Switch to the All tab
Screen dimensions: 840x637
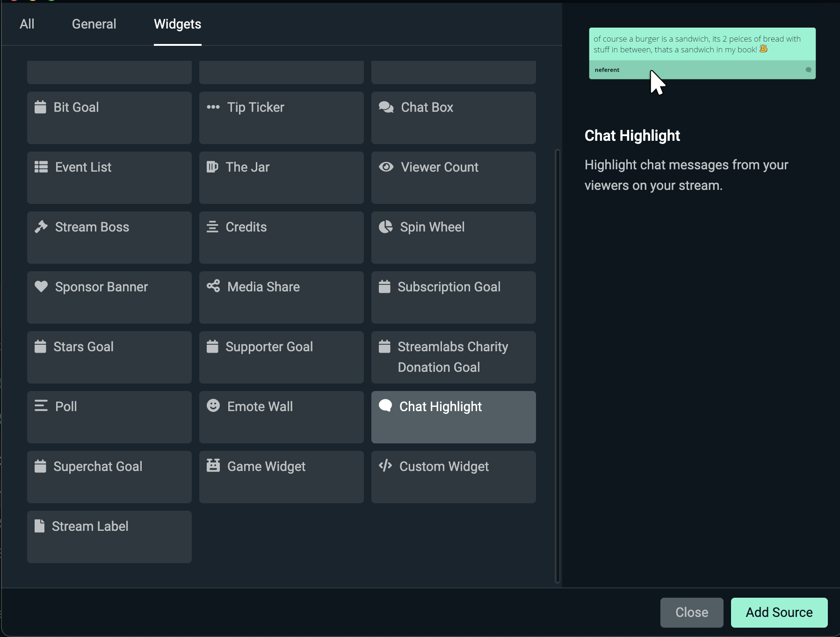(x=27, y=24)
